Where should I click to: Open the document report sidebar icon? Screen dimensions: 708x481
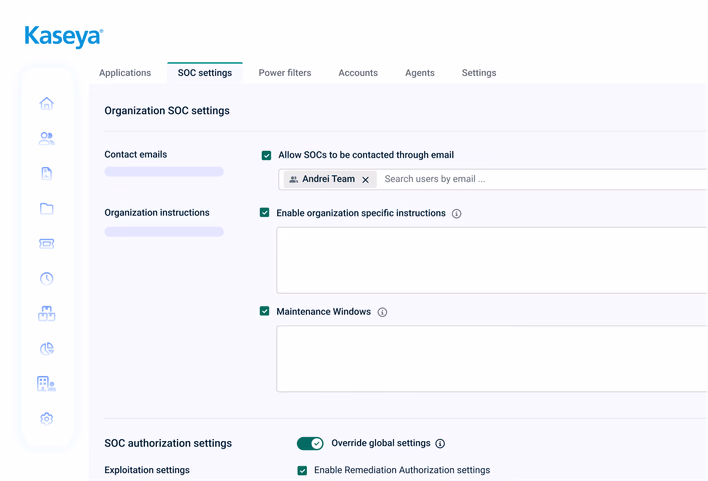[x=47, y=173]
